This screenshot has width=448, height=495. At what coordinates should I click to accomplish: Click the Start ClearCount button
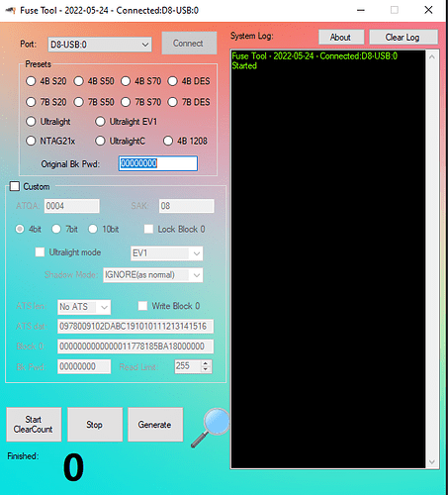pyautogui.click(x=34, y=425)
